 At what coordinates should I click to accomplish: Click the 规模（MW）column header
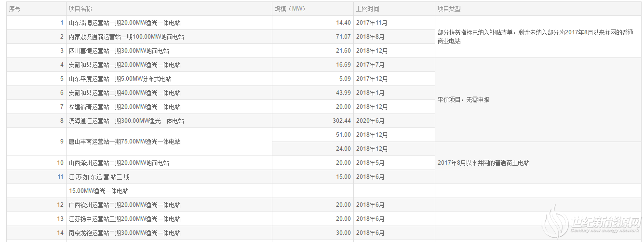(313, 9)
